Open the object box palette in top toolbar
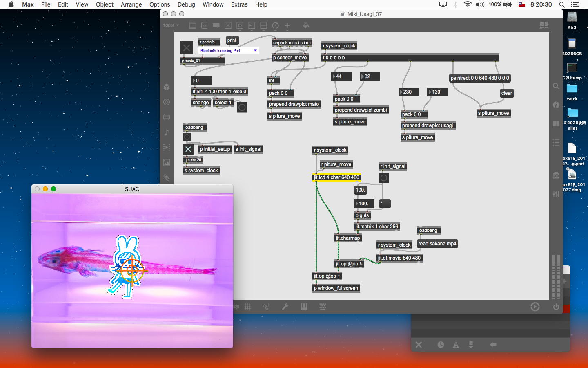Screen dimensions: 588x368 [193, 25]
